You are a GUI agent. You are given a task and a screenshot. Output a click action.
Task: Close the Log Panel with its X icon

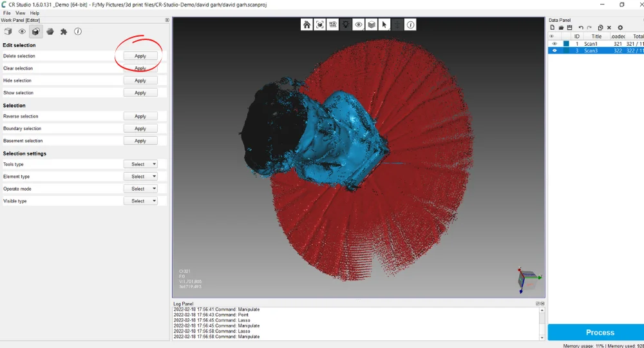(x=542, y=304)
